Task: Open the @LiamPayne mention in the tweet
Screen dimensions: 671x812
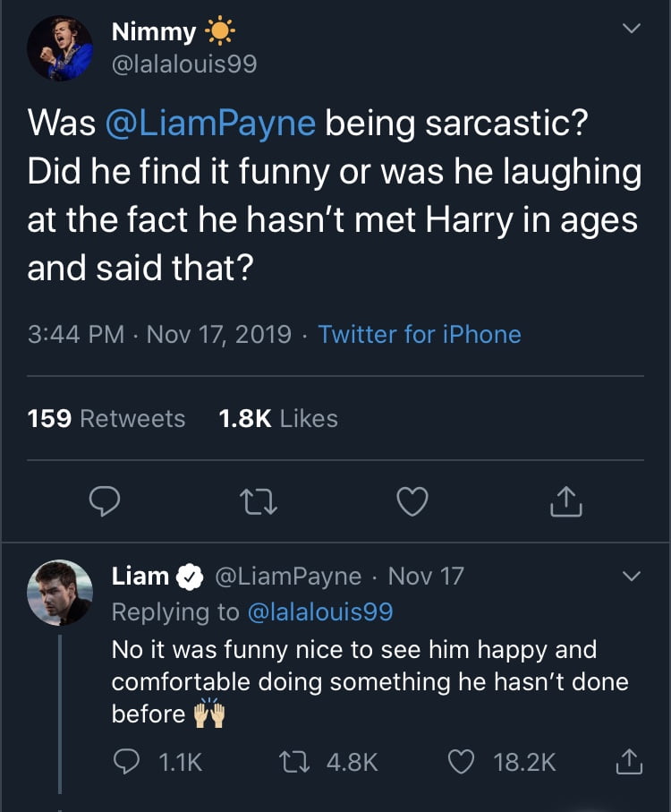Action: 210,123
